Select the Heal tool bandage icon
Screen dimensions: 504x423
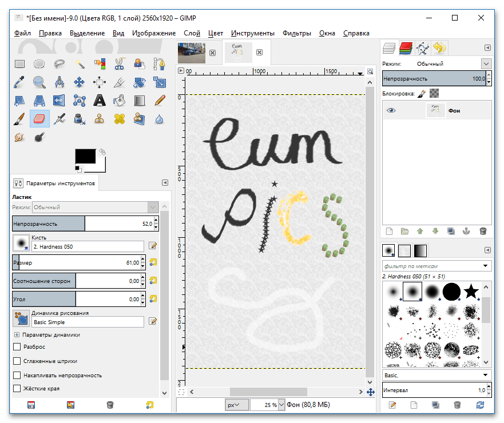tap(120, 119)
